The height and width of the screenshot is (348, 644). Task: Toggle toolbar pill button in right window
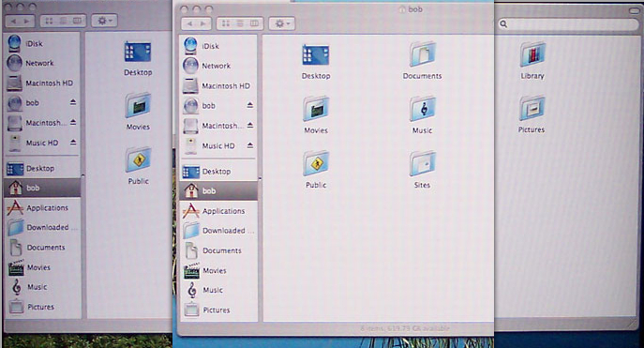pyautogui.click(x=635, y=10)
